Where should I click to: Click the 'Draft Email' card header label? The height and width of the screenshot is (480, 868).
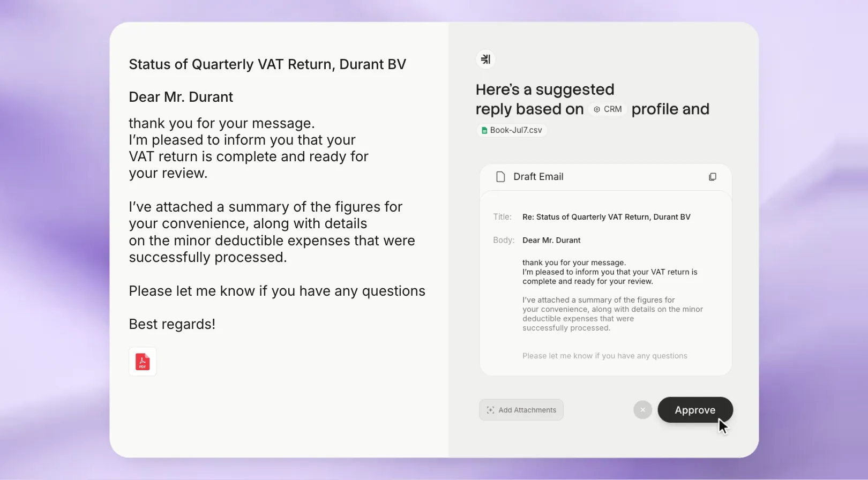coord(538,177)
